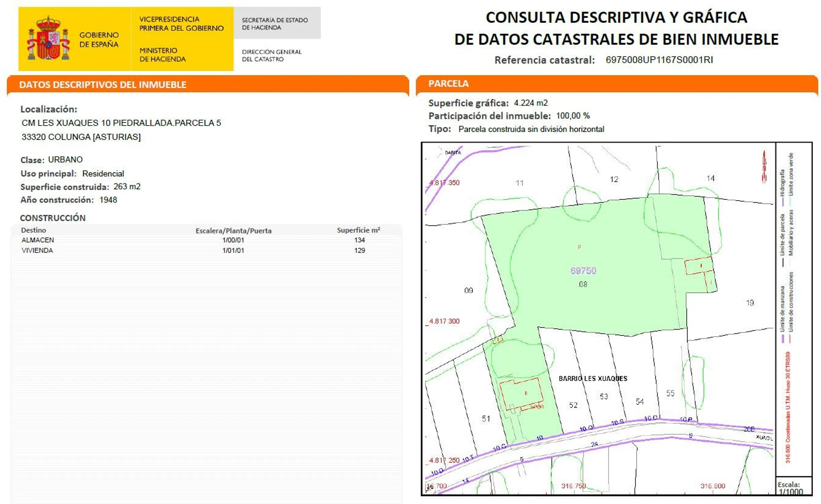Click the Escalera/Planta/Puerta column header
This screenshot has width=821, height=504.
pos(233,230)
